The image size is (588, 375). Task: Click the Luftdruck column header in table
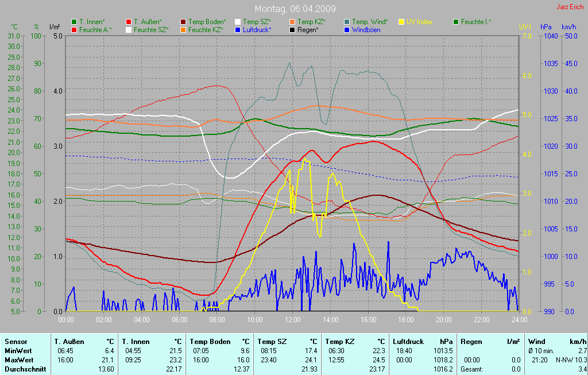click(409, 341)
